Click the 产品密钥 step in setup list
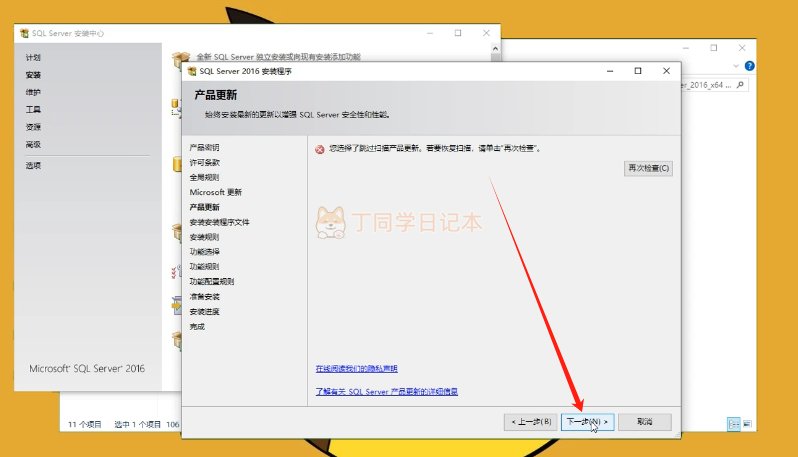 tap(204, 148)
